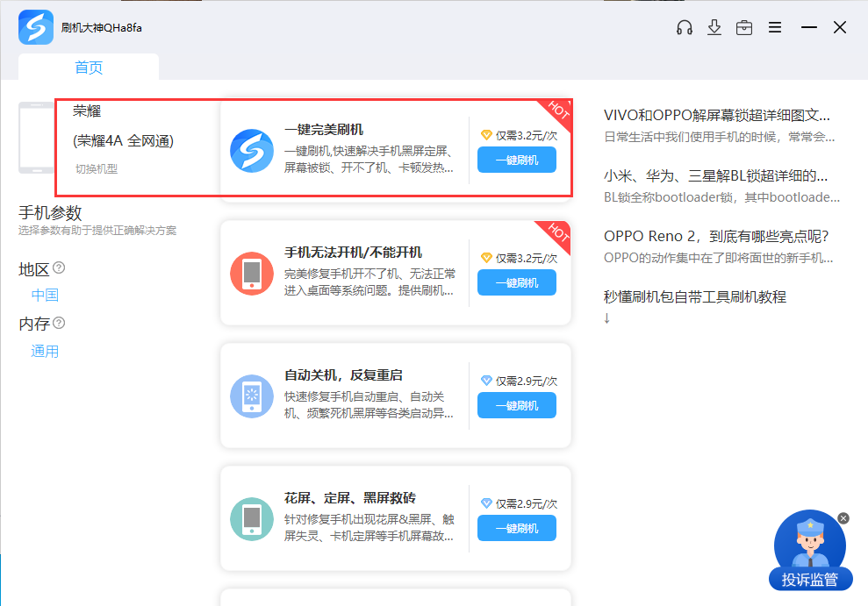Screen dimensions: 868x606
Task: Click the 刷机大神 app logo
Action: pyautogui.click(x=36, y=27)
